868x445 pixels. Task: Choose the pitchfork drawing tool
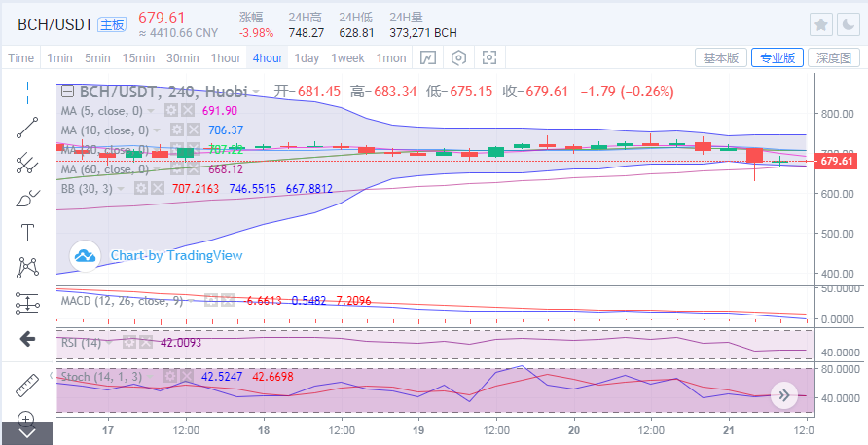(27, 163)
